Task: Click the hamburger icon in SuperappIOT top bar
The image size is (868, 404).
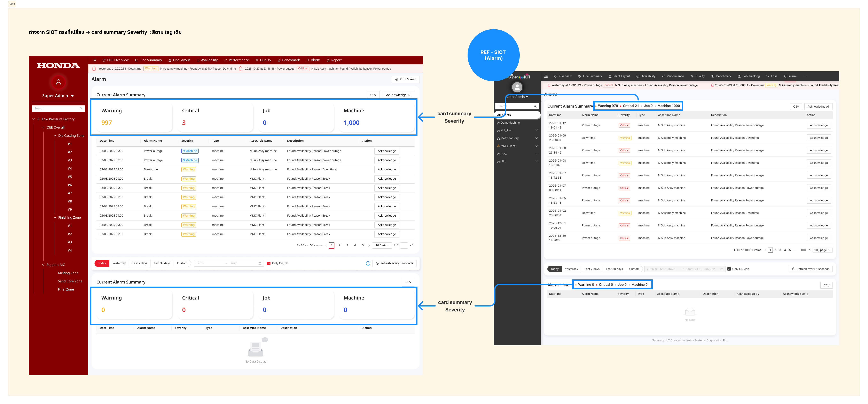Action: (546, 76)
